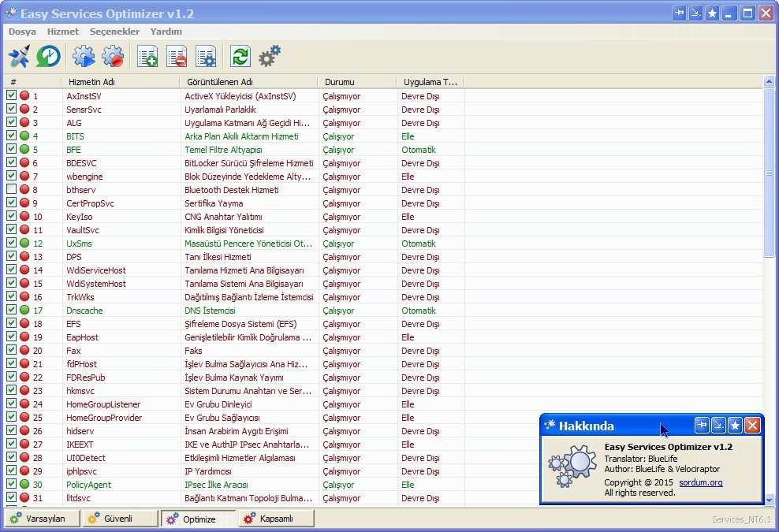Sort by the # column header
The height and width of the screenshot is (532, 779).
[32, 82]
